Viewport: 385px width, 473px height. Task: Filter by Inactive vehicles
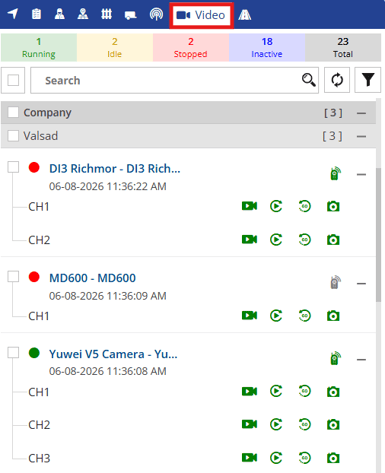click(267, 47)
